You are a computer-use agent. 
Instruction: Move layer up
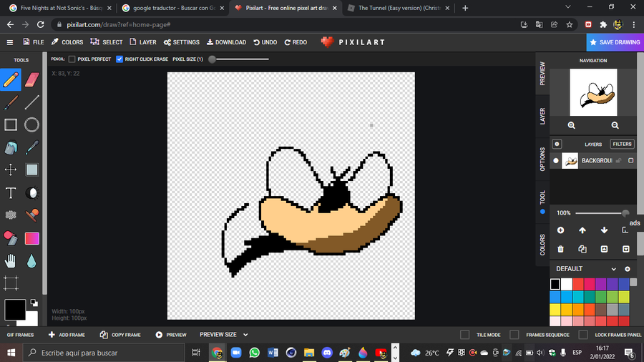click(582, 230)
